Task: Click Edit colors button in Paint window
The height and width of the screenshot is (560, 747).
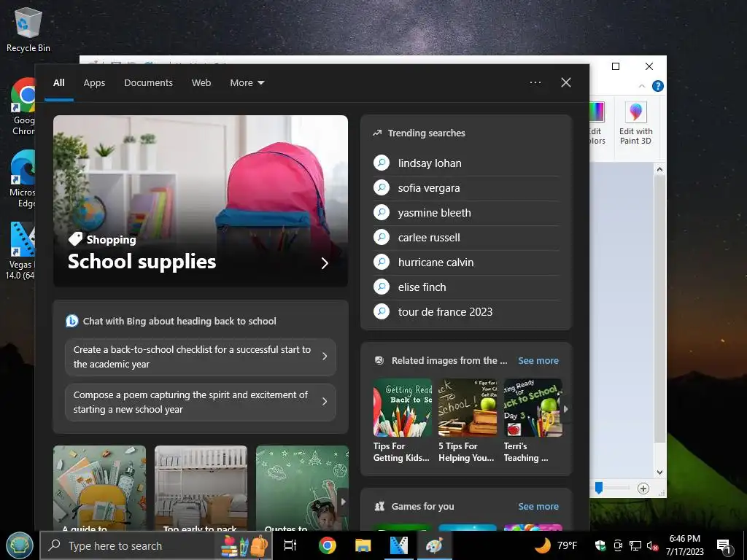Action: [x=597, y=122]
